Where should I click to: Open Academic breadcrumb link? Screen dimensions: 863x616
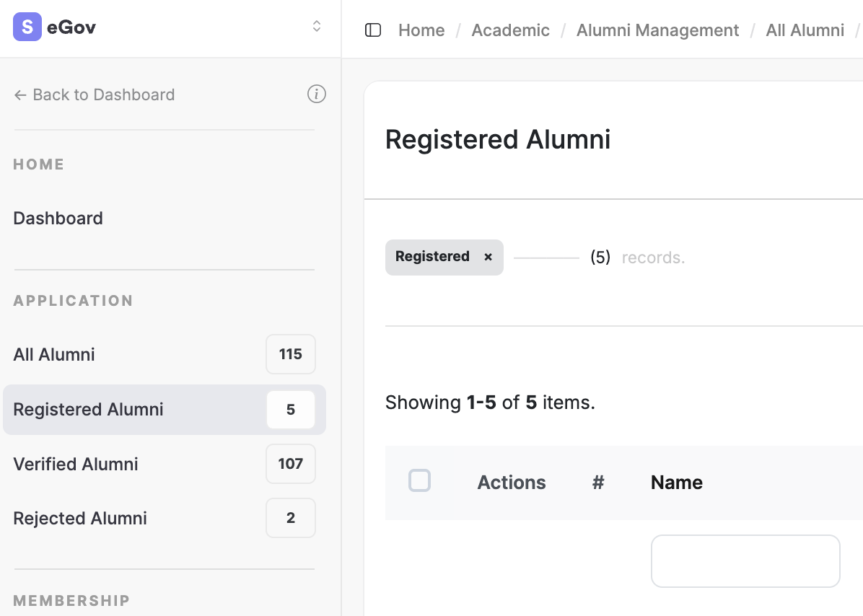[x=510, y=30]
